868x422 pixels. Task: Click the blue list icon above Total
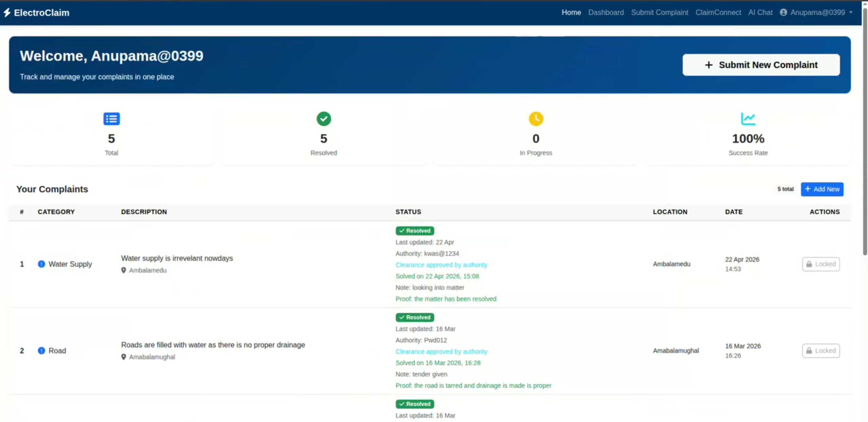coord(111,119)
